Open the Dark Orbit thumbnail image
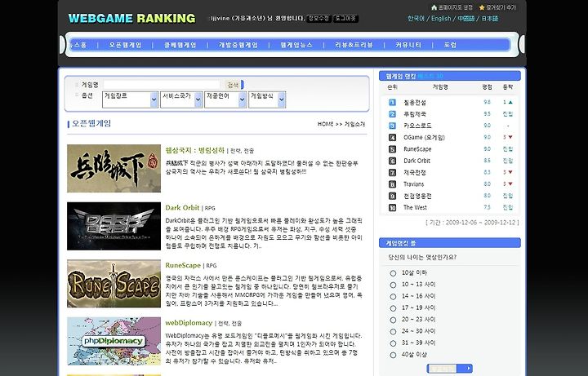This screenshot has width=588, height=376. tap(114, 226)
